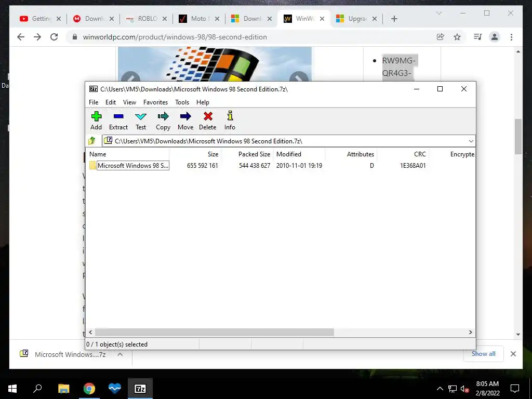This screenshot has height=399, width=532.
Task: Click Chrome's back navigation arrow
Action: click(x=21, y=37)
